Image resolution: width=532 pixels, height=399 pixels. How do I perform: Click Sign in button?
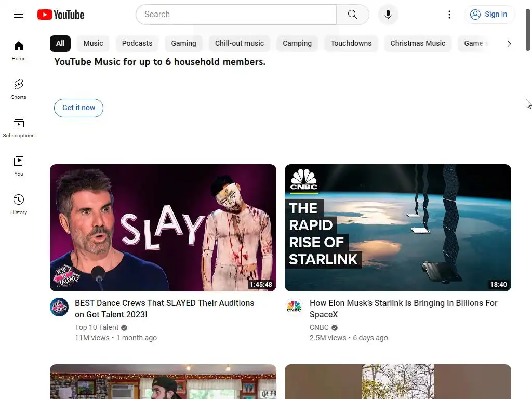489,14
